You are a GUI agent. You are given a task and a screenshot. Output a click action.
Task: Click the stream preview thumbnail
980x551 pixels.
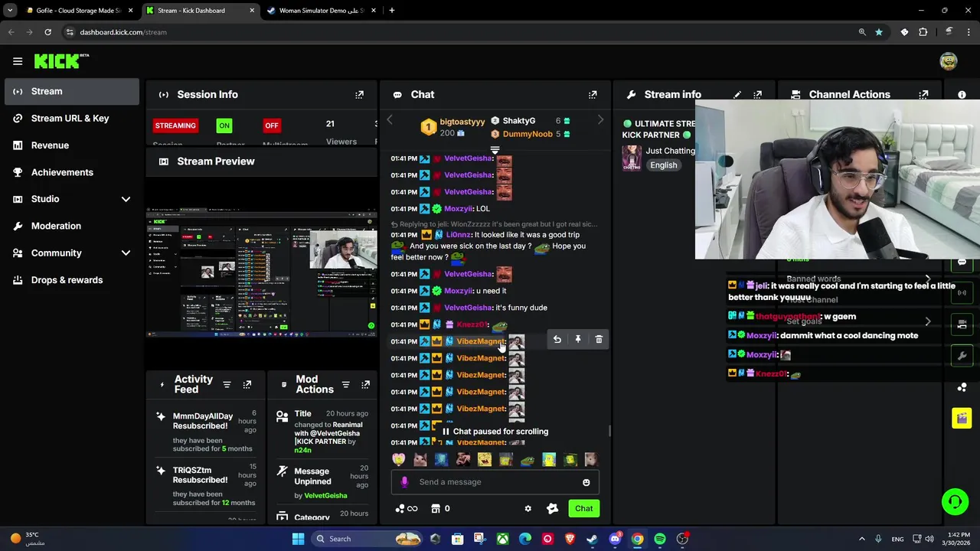pyautogui.click(x=262, y=273)
